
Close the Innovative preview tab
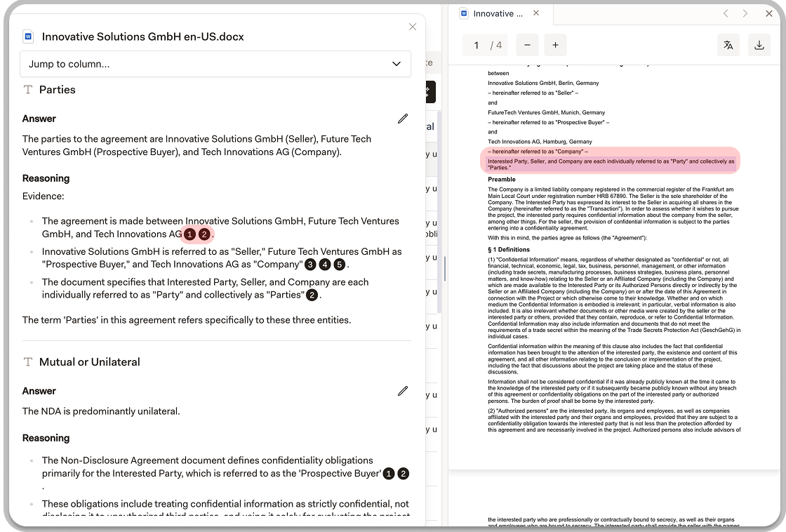click(536, 13)
